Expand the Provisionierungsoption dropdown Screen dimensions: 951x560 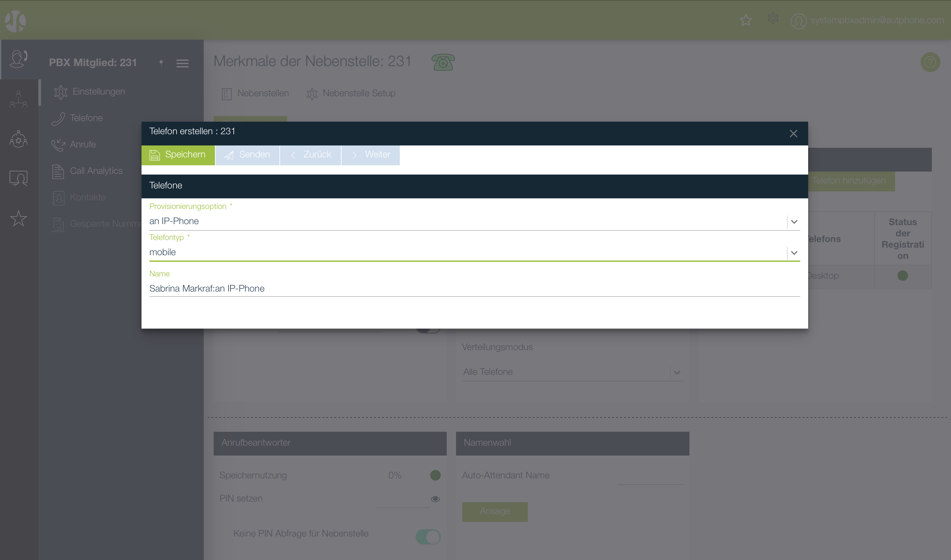click(x=794, y=222)
